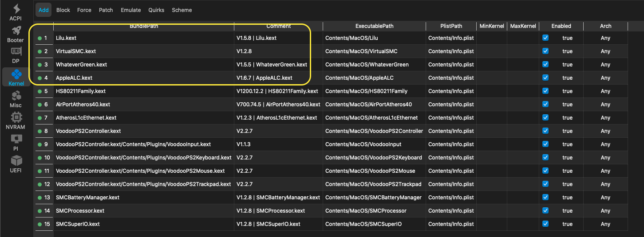
Task: Toggle Enabled checkbox for AppleALC.kext
Action: point(545,78)
